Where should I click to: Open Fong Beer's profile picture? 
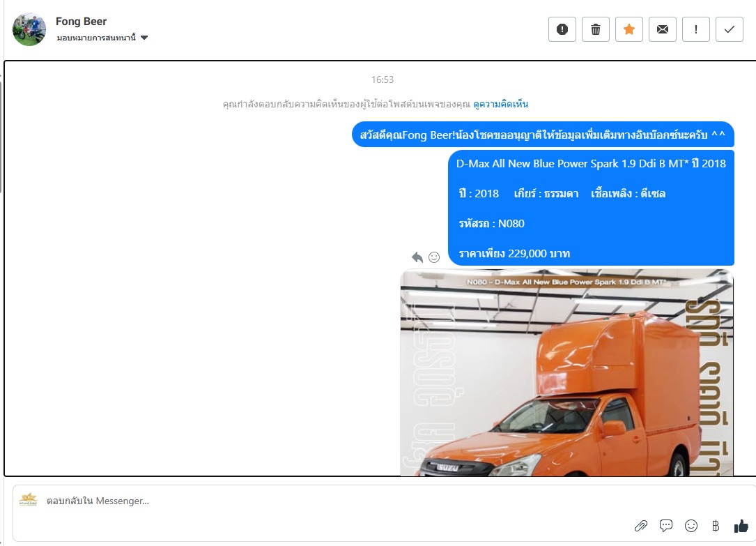29,29
